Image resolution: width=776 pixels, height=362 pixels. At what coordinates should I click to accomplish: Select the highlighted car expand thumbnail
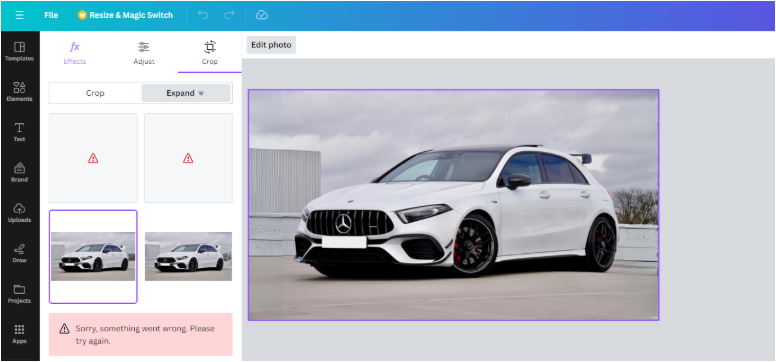click(x=93, y=257)
